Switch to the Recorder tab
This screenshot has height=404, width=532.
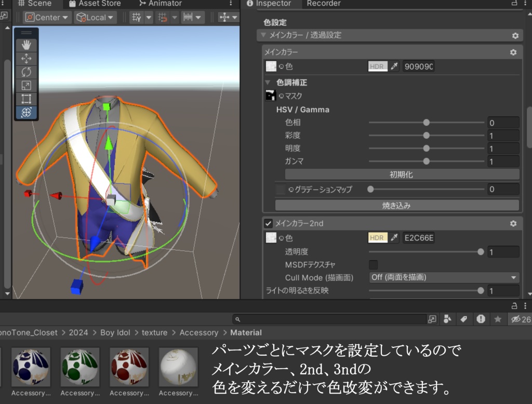click(x=324, y=4)
